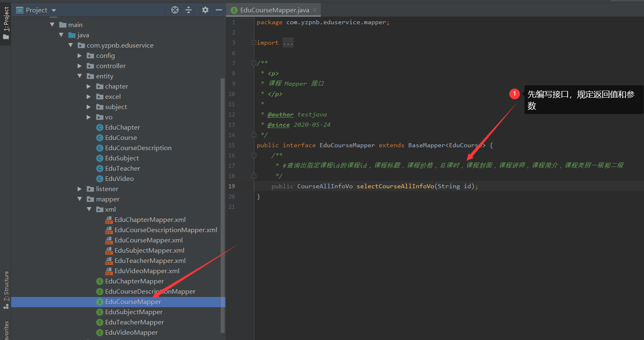Click the Project icon in panel header
The image size is (644, 340).
(19, 10)
